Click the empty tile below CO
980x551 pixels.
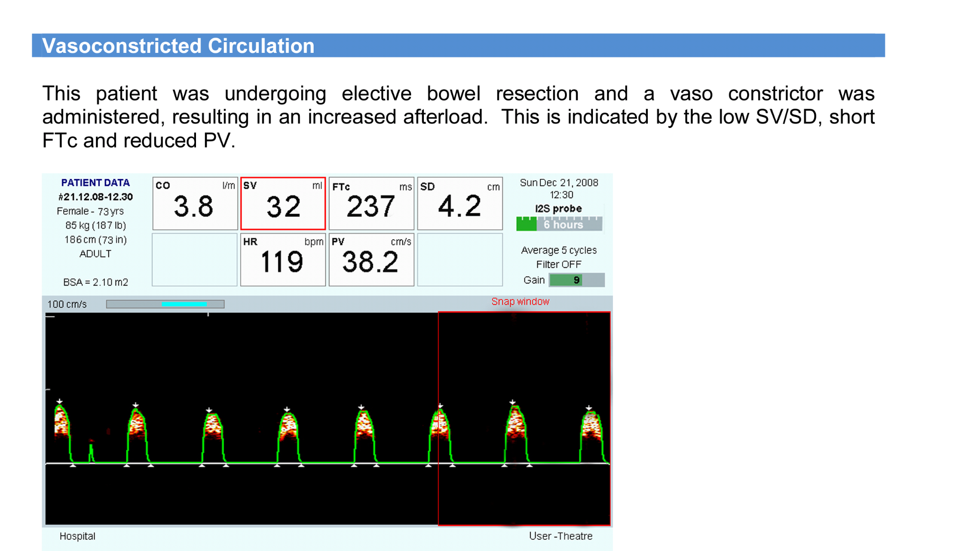coord(195,260)
